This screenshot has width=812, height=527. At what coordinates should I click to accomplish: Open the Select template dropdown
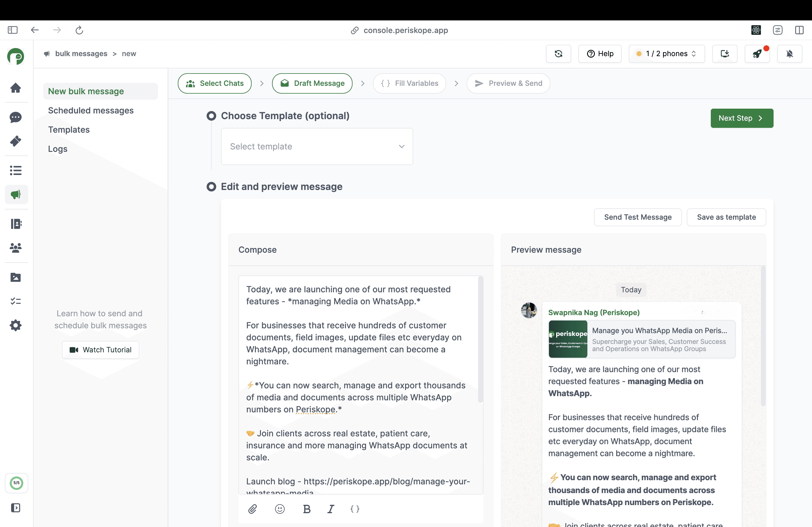tap(317, 146)
